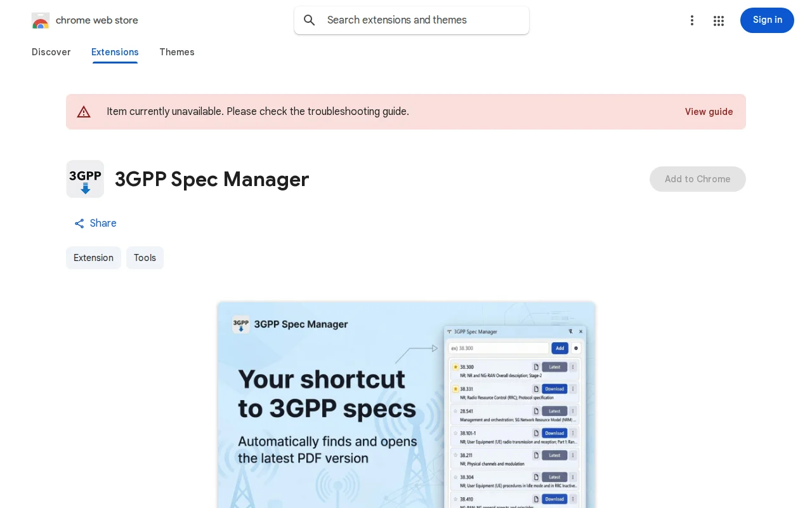The height and width of the screenshot is (508, 812).
Task: Open the three-dot more options menu
Action: click(x=692, y=20)
